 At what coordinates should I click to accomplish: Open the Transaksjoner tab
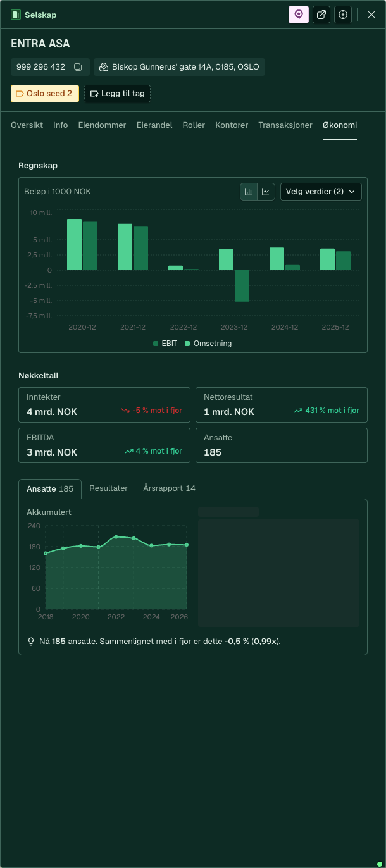tap(285, 125)
